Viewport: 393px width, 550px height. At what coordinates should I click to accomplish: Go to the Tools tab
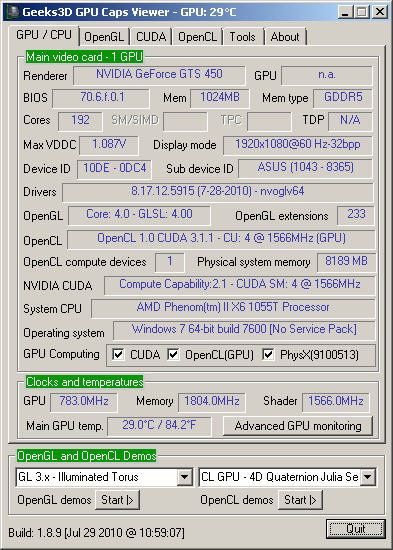pos(242,37)
